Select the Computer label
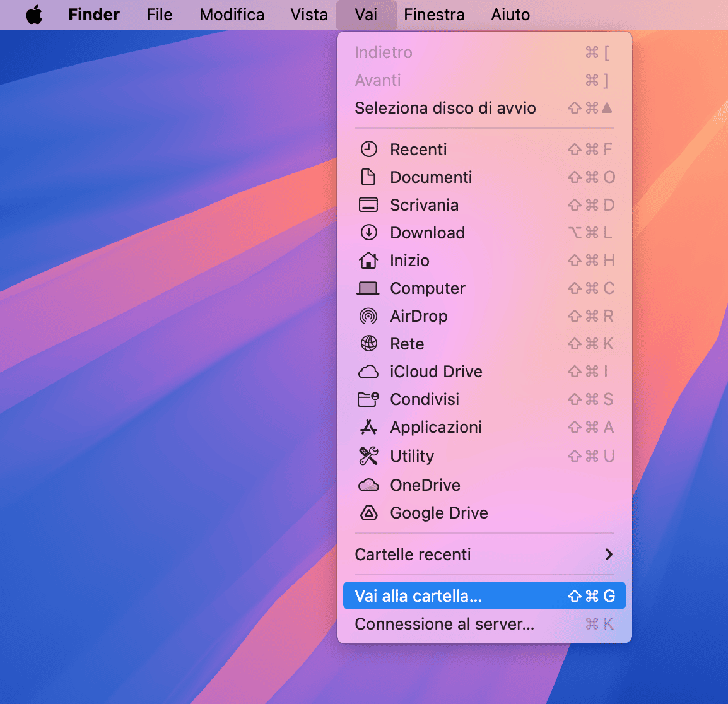 click(x=428, y=288)
